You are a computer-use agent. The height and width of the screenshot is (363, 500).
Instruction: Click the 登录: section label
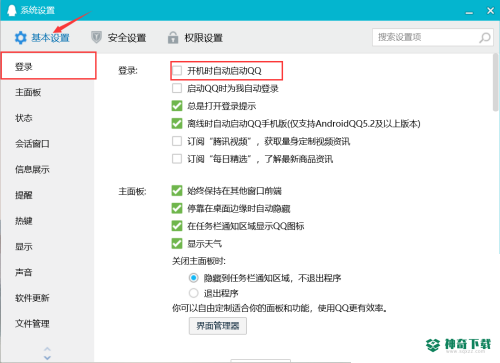point(128,71)
